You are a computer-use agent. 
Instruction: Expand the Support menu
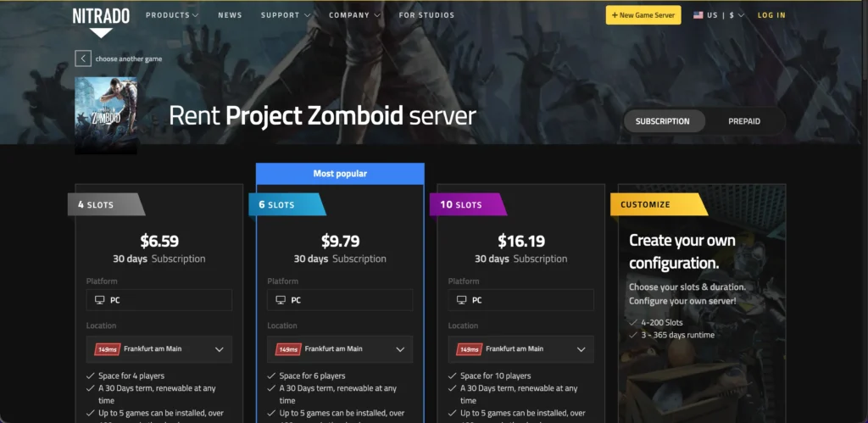pyautogui.click(x=286, y=15)
